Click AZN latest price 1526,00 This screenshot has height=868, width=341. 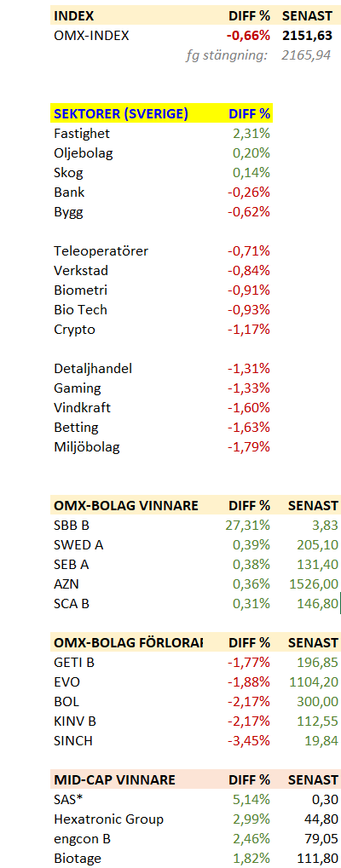314,584
